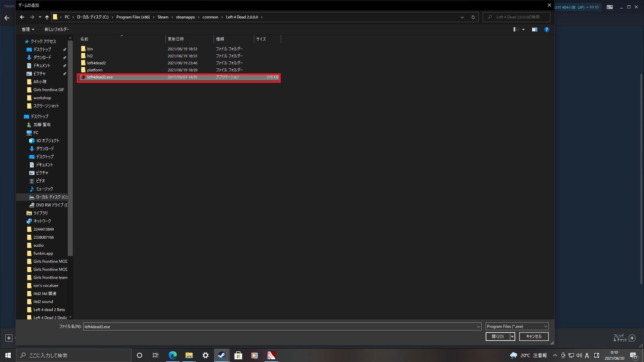Go back with the navigation arrow
Viewport: 644px width, 362px height.
(x=22, y=17)
